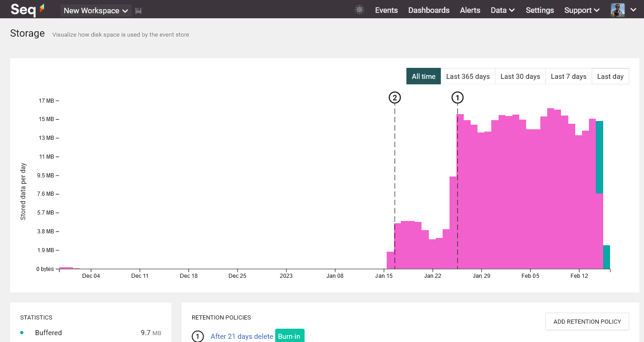The height and width of the screenshot is (342, 644).
Task: Open the Dashboards page
Action: (429, 10)
